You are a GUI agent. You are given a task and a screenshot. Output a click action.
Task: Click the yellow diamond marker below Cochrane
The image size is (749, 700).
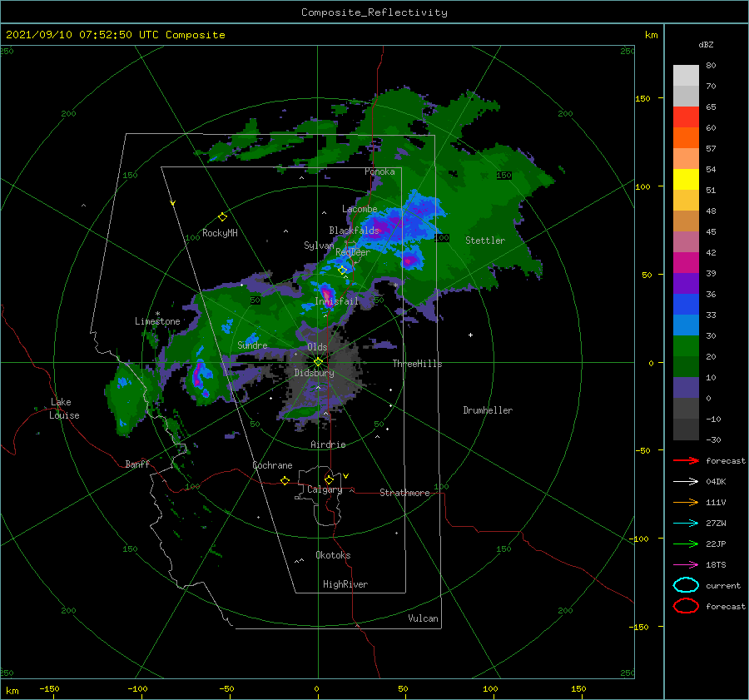click(285, 480)
